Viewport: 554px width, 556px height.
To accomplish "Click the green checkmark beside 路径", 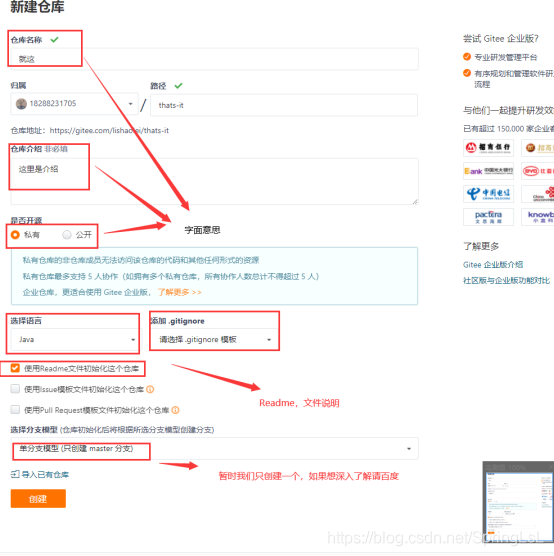I will (178, 85).
